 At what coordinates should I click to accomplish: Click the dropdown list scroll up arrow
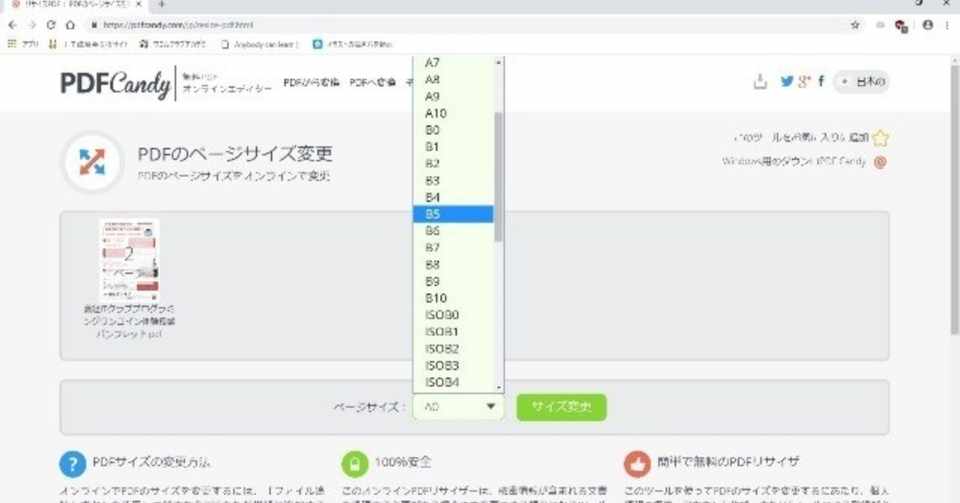point(498,62)
